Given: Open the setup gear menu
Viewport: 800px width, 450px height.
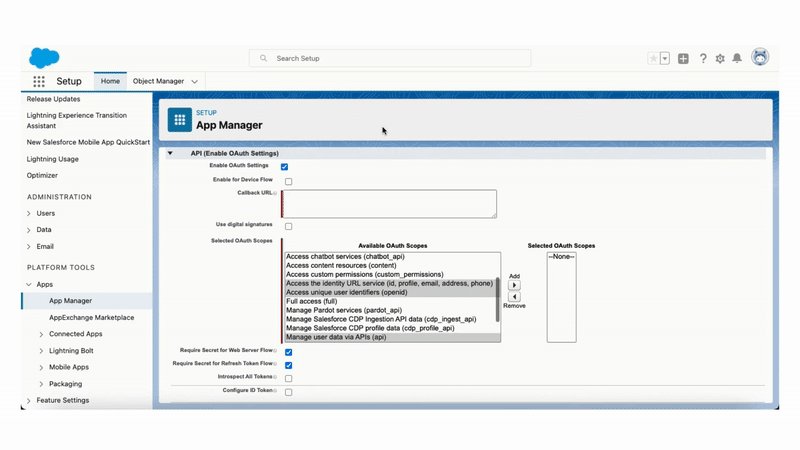Looking at the screenshot, I should point(720,59).
